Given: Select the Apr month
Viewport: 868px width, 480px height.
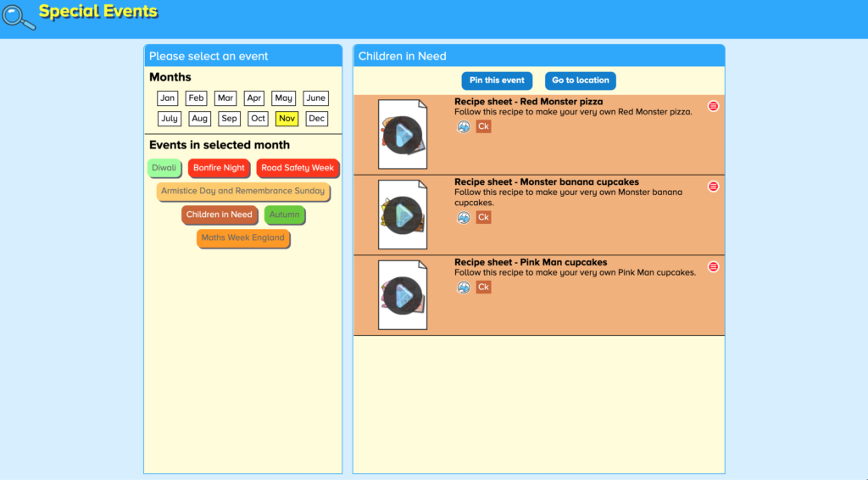Looking at the screenshot, I should (x=254, y=98).
